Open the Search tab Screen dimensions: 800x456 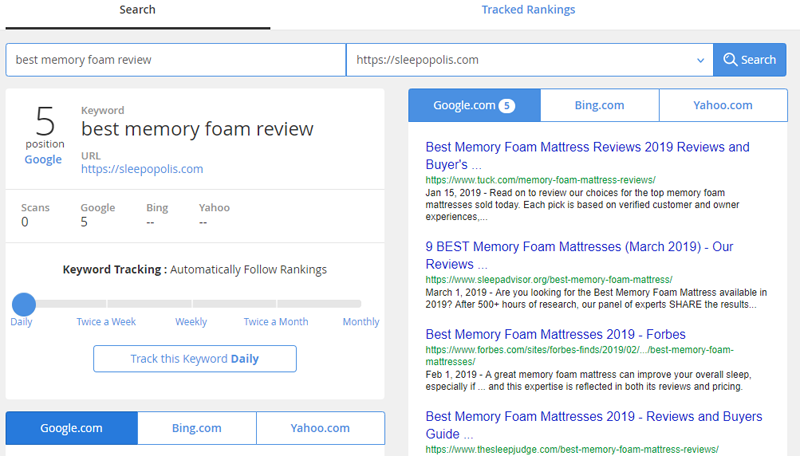tap(137, 10)
